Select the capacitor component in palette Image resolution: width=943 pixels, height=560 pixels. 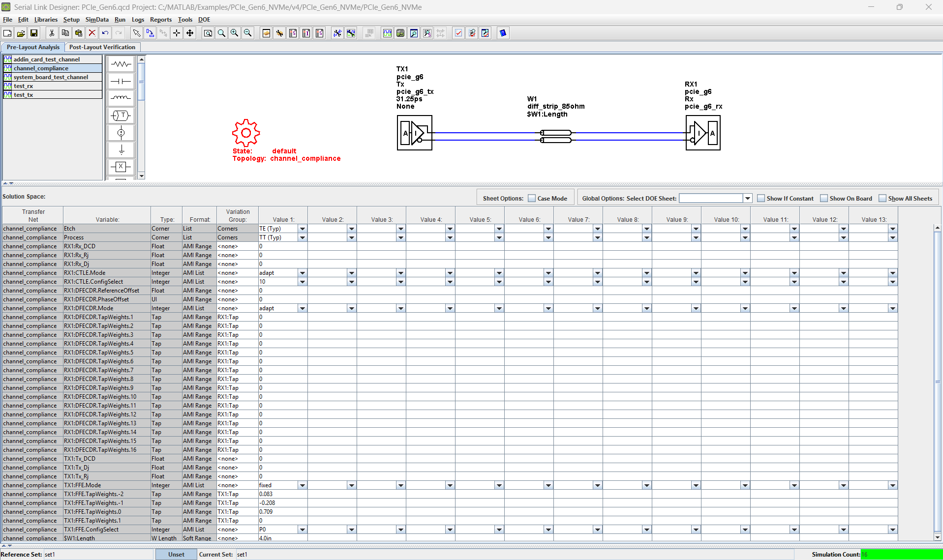coord(121,81)
